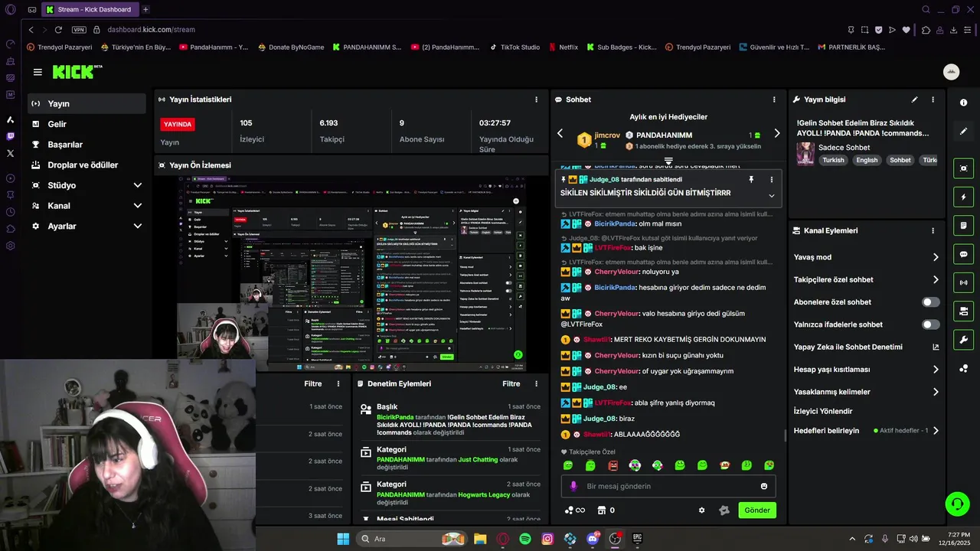This screenshot has width=980, height=551.
Task: Toggle Abonelere özel sohbet switch
Action: pos(931,302)
